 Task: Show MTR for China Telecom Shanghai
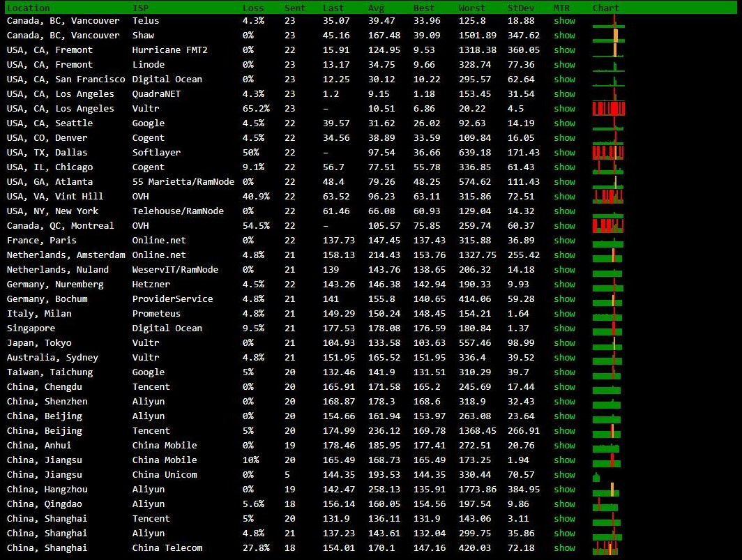[x=565, y=548]
